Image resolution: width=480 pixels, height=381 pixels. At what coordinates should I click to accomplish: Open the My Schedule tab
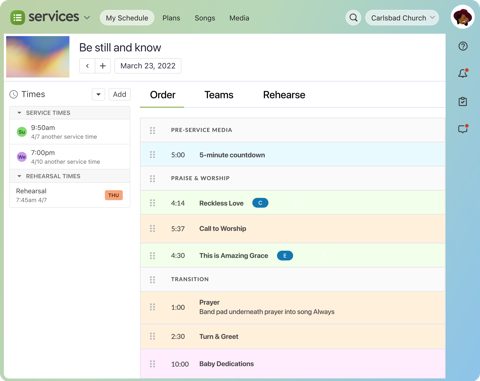tap(127, 18)
